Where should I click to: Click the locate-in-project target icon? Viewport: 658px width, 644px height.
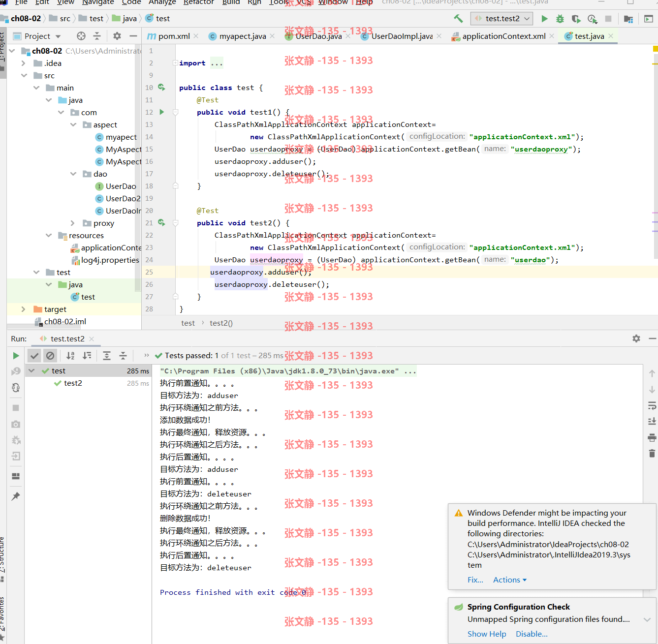pyautogui.click(x=81, y=36)
